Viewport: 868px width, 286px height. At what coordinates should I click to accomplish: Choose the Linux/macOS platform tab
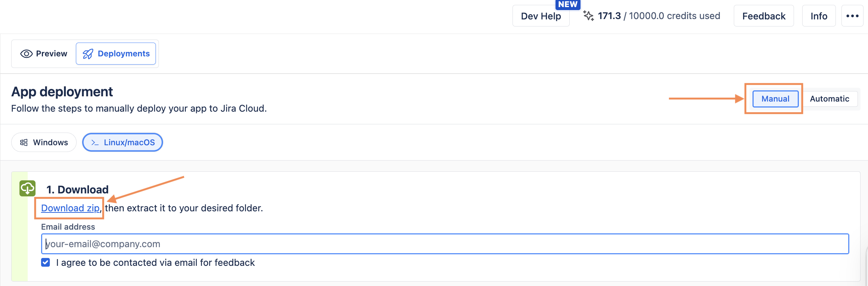coord(123,142)
